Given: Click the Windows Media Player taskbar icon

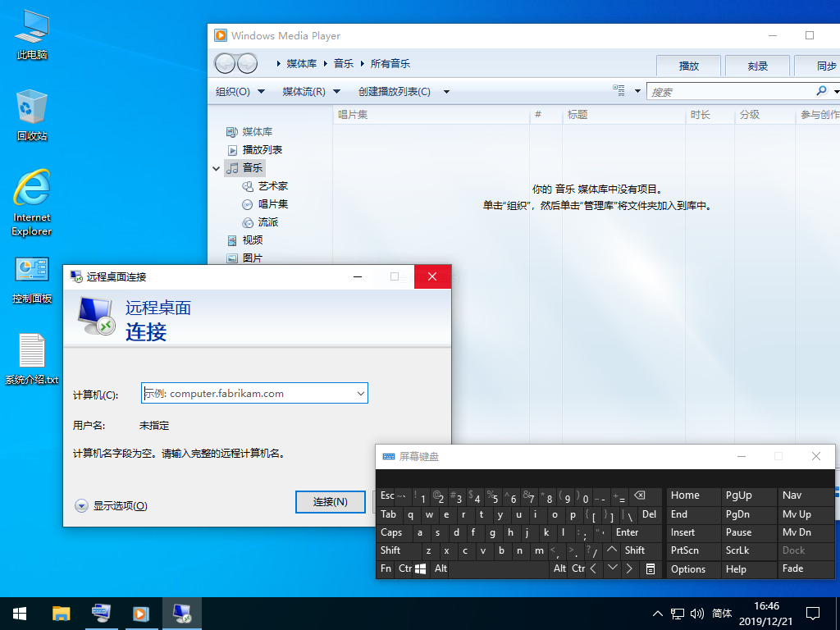Looking at the screenshot, I should click(x=140, y=613).
